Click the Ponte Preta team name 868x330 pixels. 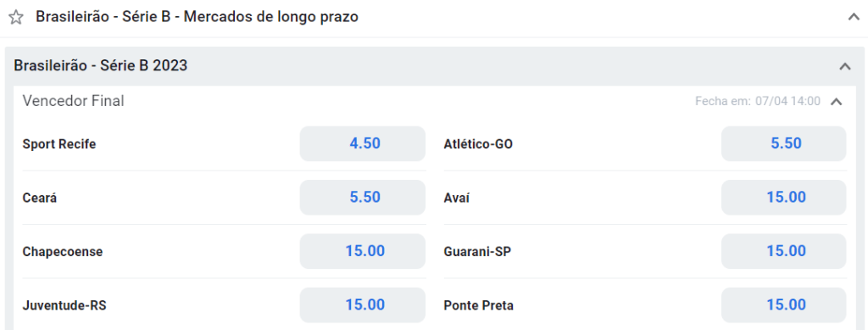(x=478, y=305)
